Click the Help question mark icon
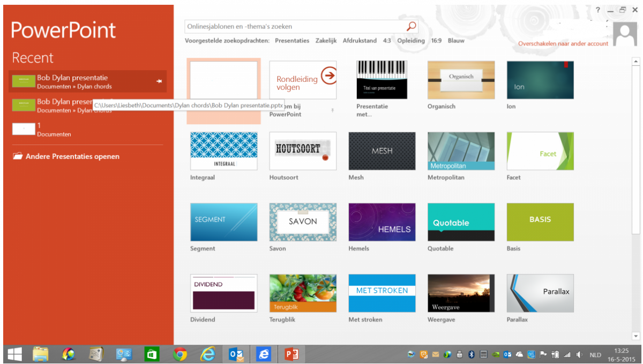643x364 pixels. (598, 10)
